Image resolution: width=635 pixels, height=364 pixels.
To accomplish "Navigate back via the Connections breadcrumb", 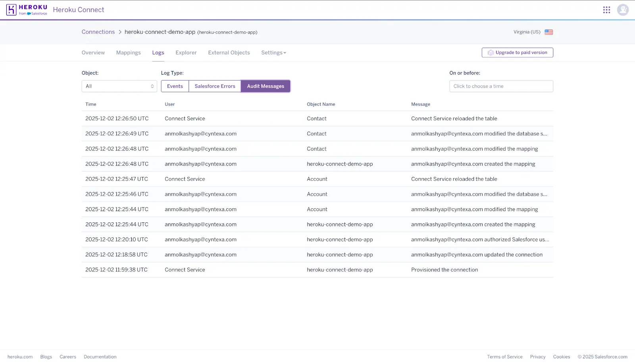I will click(98, 32).
